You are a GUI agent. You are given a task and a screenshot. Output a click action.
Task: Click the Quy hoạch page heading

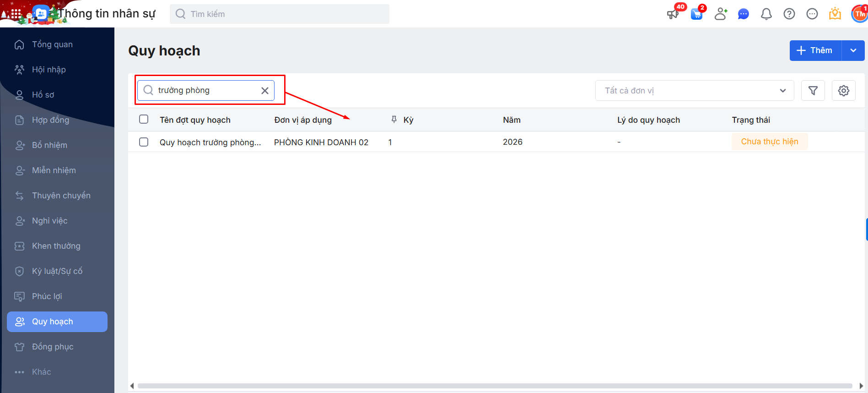click(164, 50)
